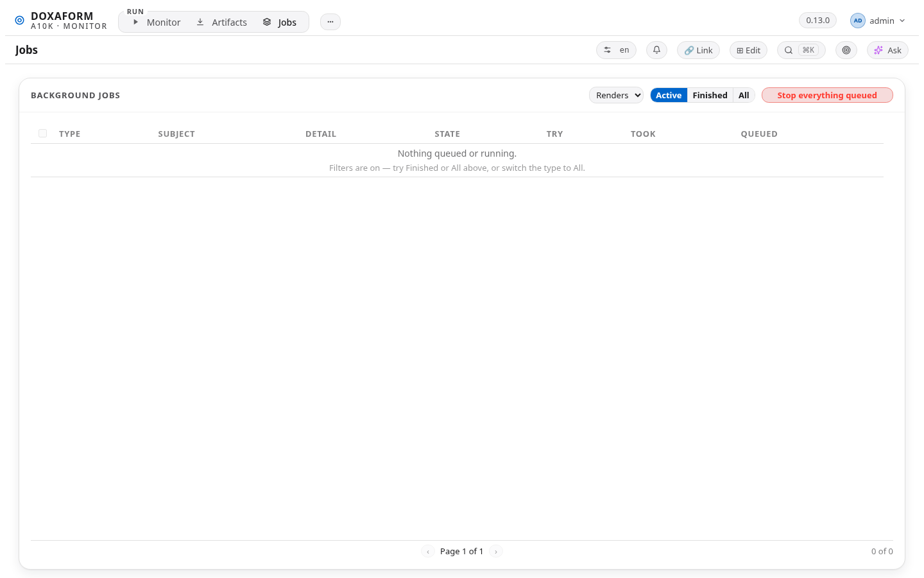Switch the filter to All
The height and width of the screenshot is (578, 924).
744,95
